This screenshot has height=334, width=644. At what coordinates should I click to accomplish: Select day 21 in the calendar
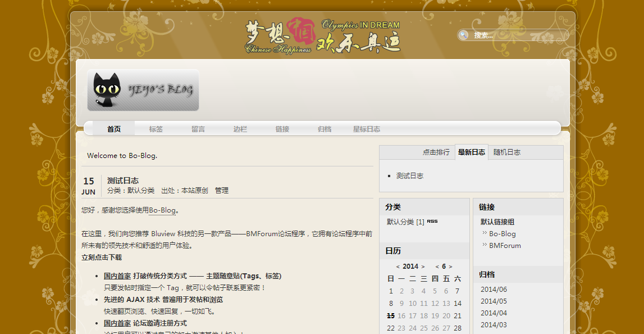(457, 316)
